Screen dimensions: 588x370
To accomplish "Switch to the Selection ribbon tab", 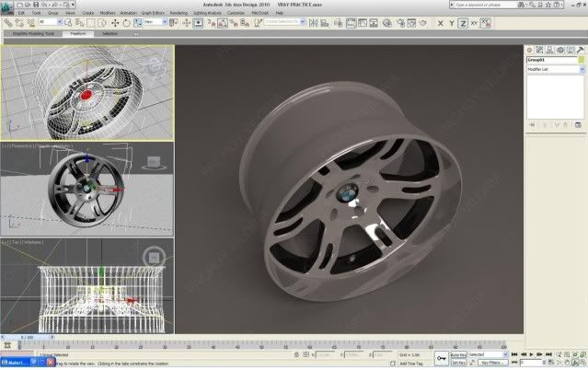I will pos(110,33).
